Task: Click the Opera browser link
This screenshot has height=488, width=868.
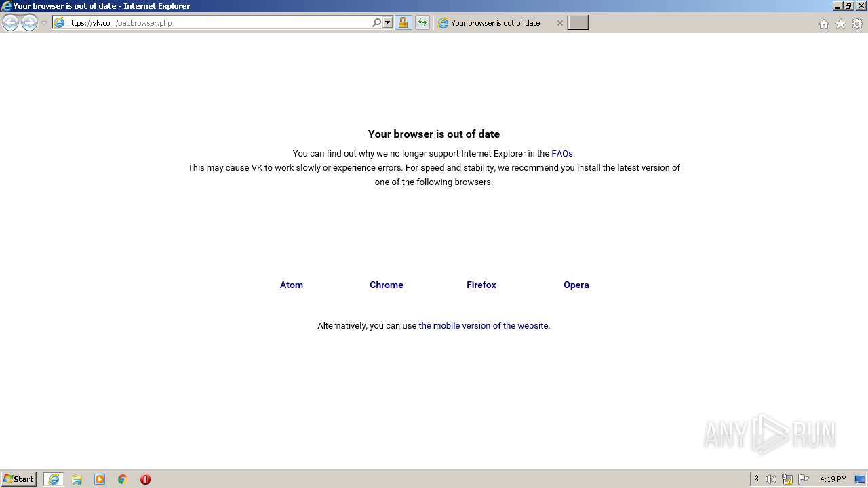Action: 576,285
